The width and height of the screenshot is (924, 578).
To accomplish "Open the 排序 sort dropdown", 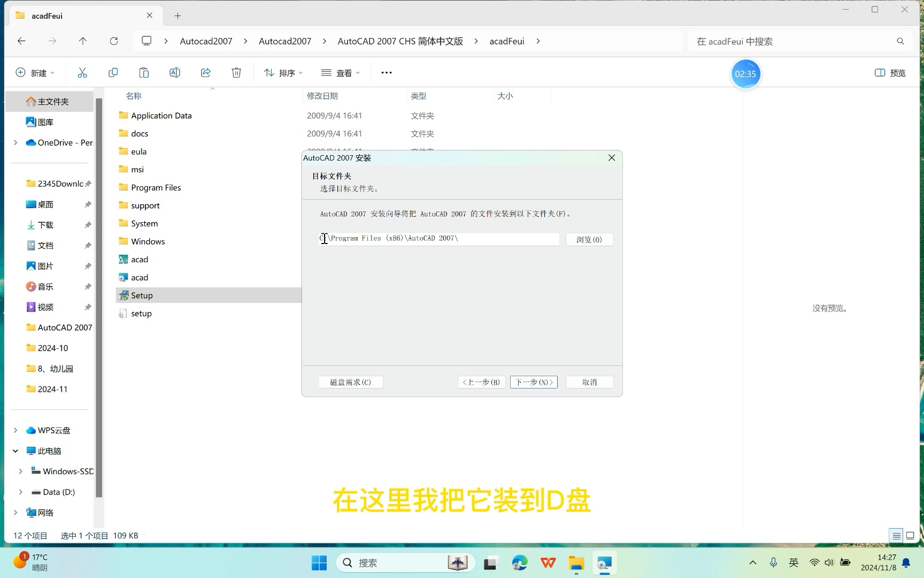I will [283, 73].
